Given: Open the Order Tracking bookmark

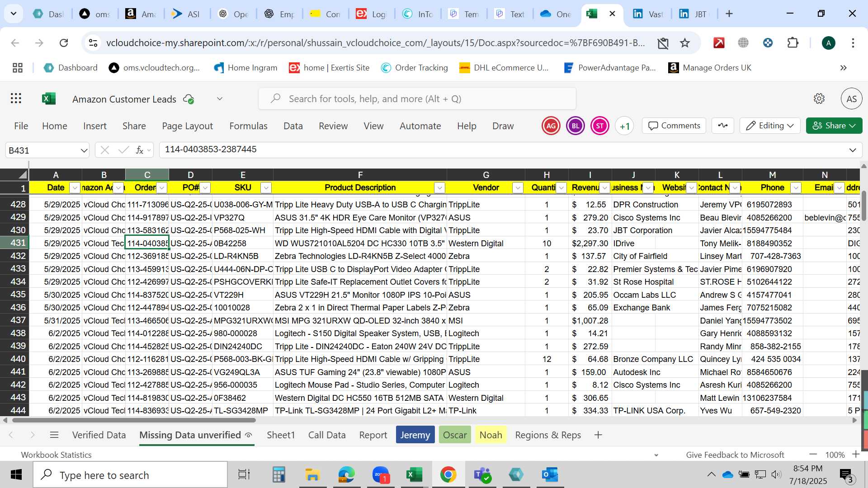Looking at the screenshot, I should point(414,68).
